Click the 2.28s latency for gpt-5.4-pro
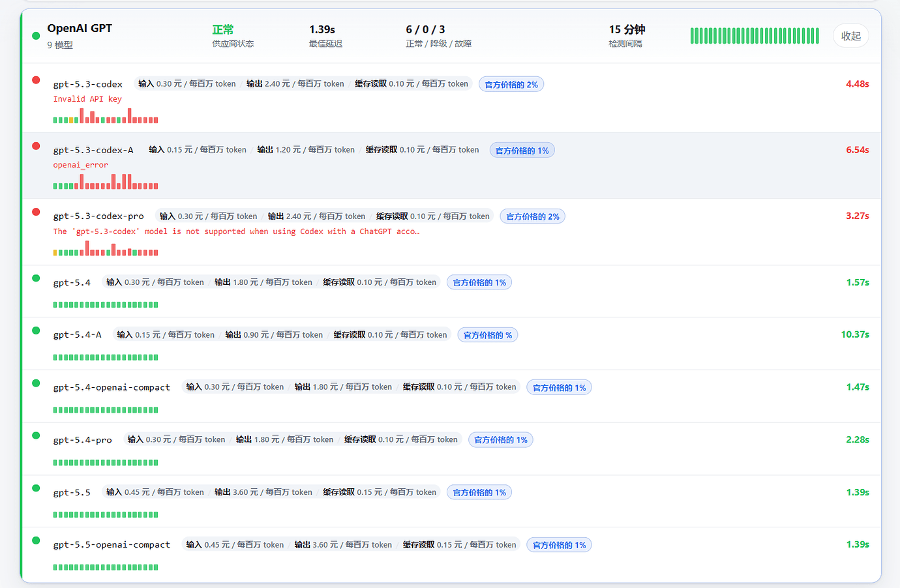The image size is (900, 588). coord(858,440)
